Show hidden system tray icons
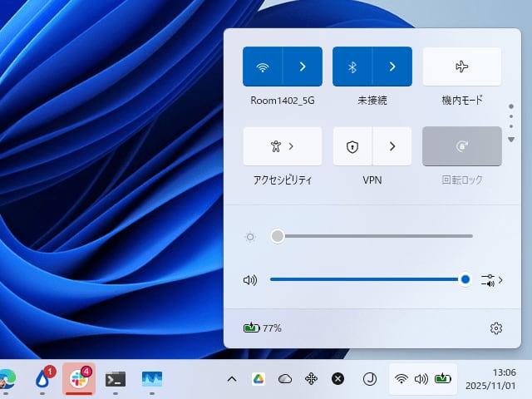Image resolution: width=532 pixels, height=399 pixels. pyautogui.click(x=232, y=379)
